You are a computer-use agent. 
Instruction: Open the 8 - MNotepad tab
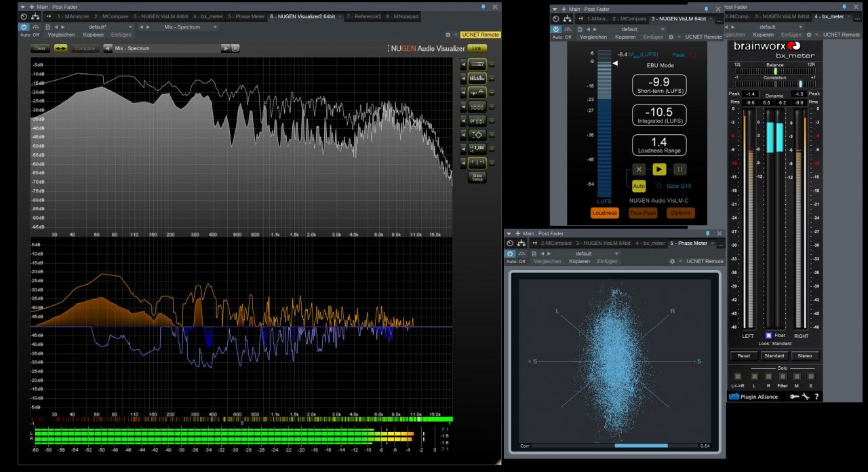pos(401,16)
